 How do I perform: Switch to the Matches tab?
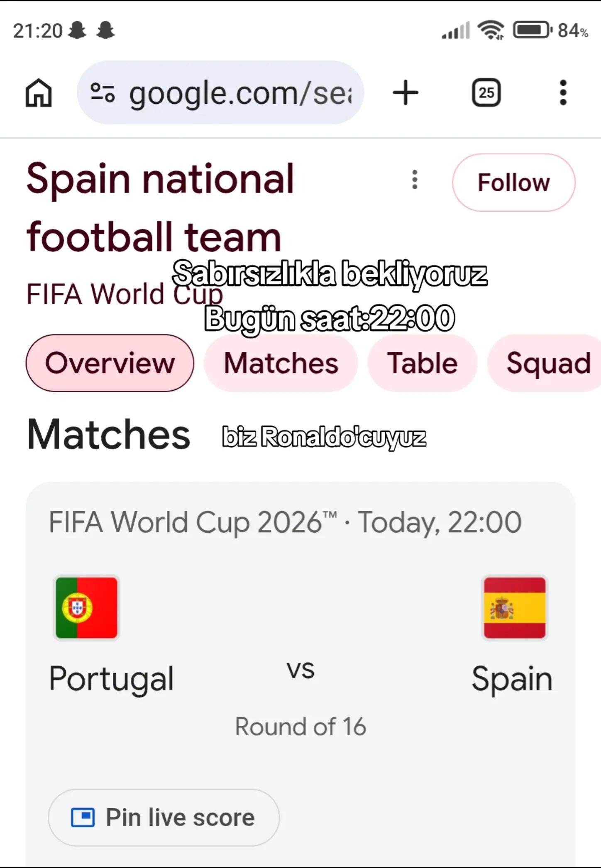(281, 363)
